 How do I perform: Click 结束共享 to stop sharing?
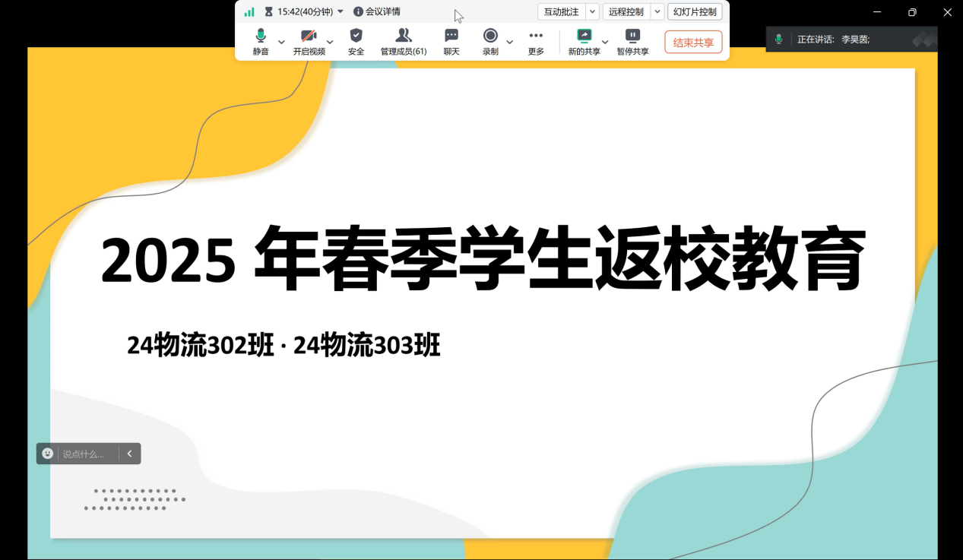tap(693, 43)
